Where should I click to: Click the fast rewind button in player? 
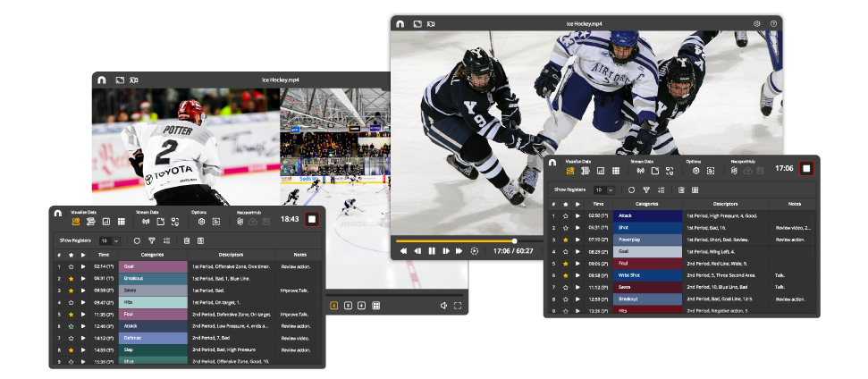click(x=403, y=251)
